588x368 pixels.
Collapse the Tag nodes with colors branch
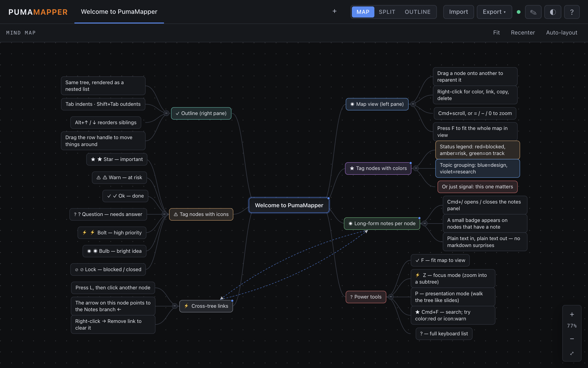[x=416, y=168]
